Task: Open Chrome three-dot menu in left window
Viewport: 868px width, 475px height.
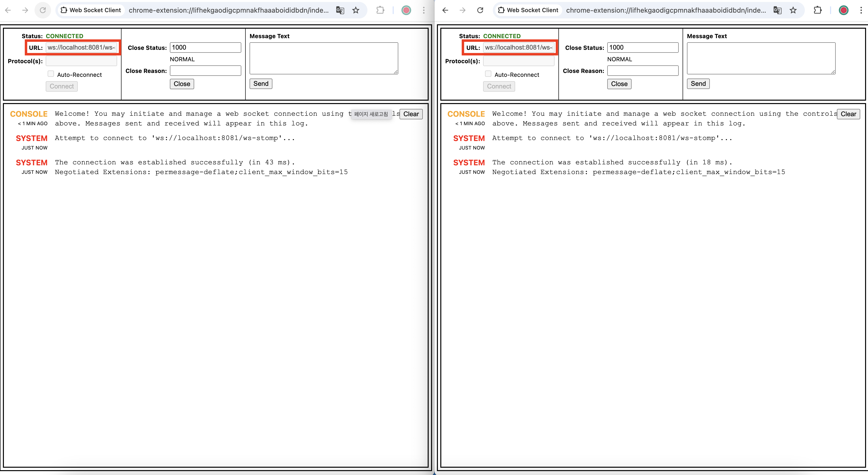Action: [424, 10]
